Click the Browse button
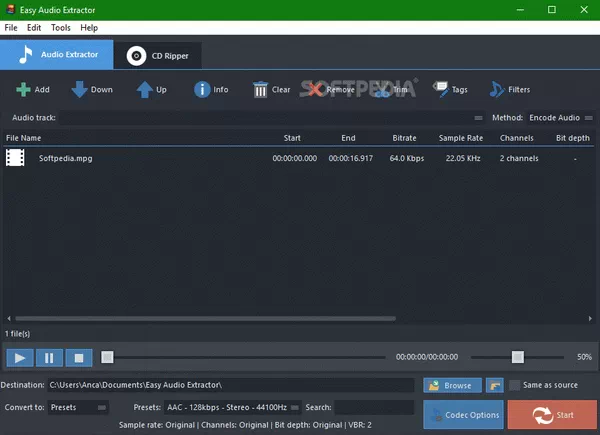 point(452,385)
